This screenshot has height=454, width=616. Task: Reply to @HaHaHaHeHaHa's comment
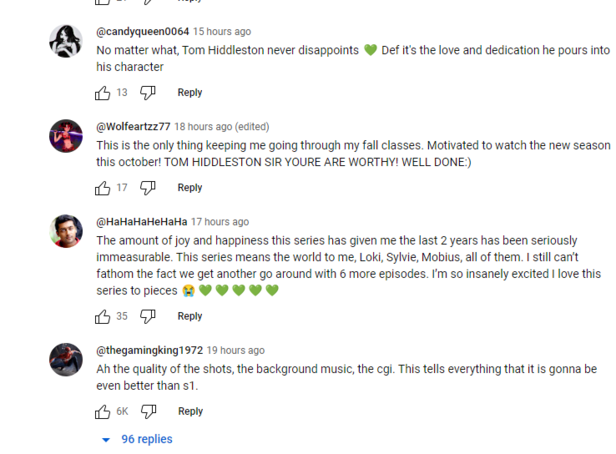190,317
